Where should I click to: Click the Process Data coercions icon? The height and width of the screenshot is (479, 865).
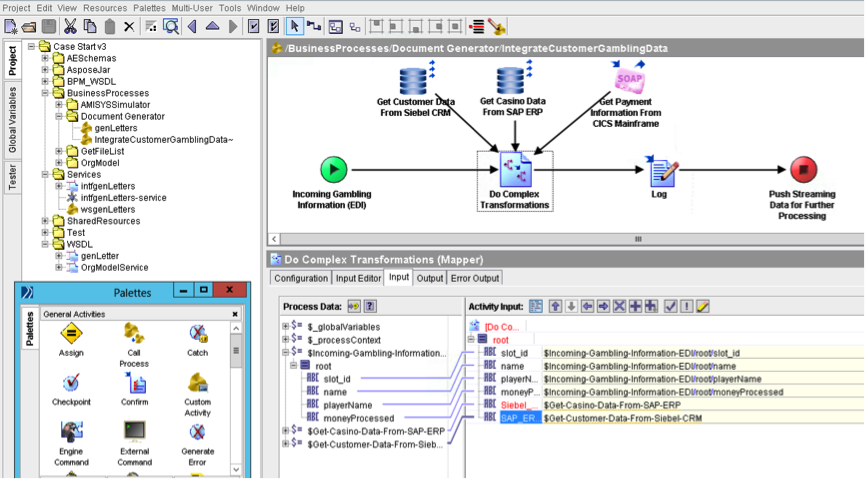[354, 306]
